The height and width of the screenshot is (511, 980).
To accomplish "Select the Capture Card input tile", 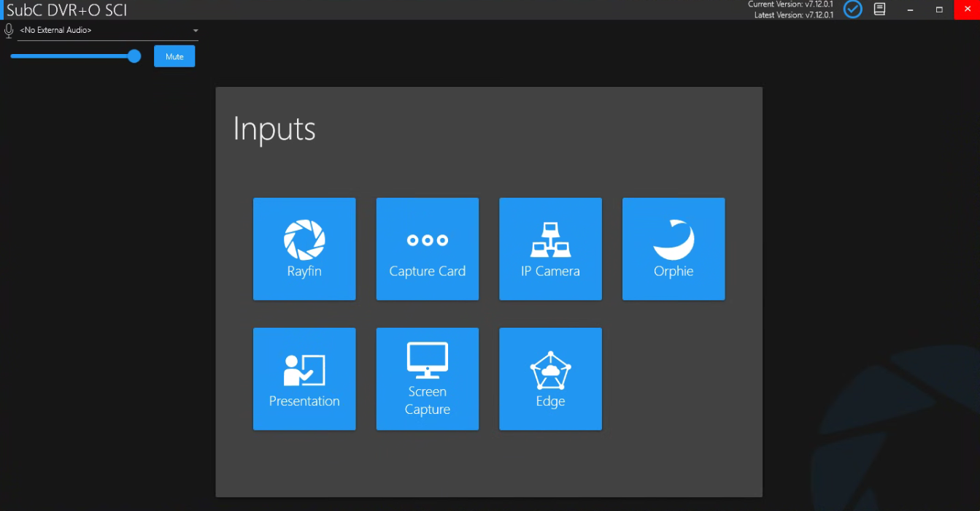I will 428,249.
